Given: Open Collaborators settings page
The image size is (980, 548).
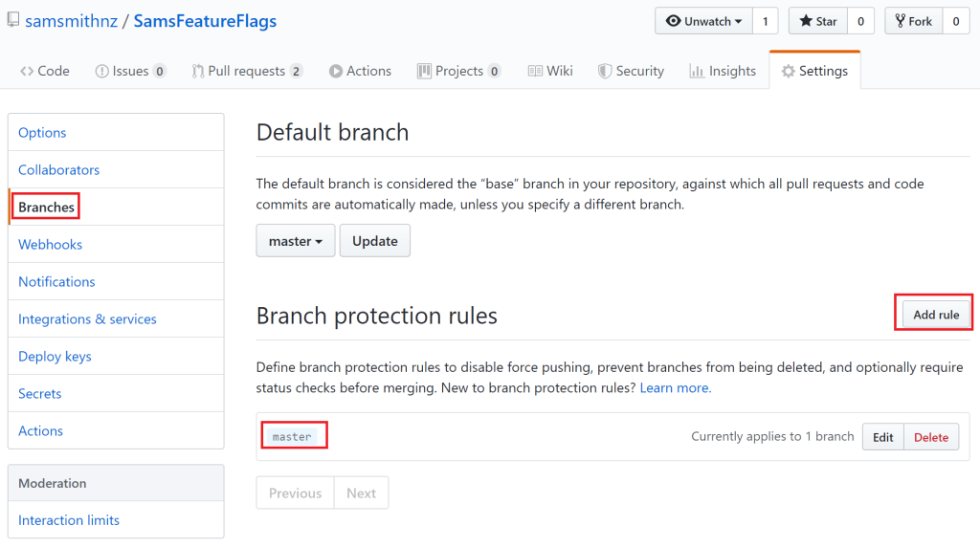Looking at the screenshot, I should [x=59, y=169].
